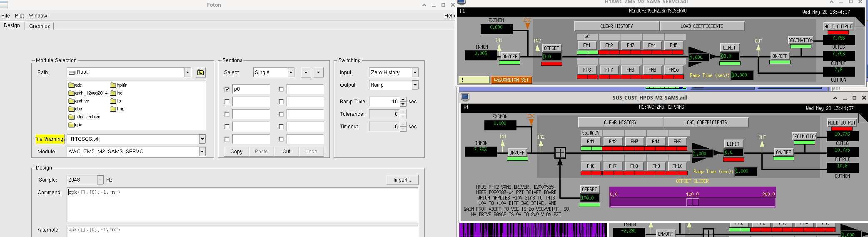Click the section move up arrow
This screenshot has width=868, height=237.
click(306, 72)
